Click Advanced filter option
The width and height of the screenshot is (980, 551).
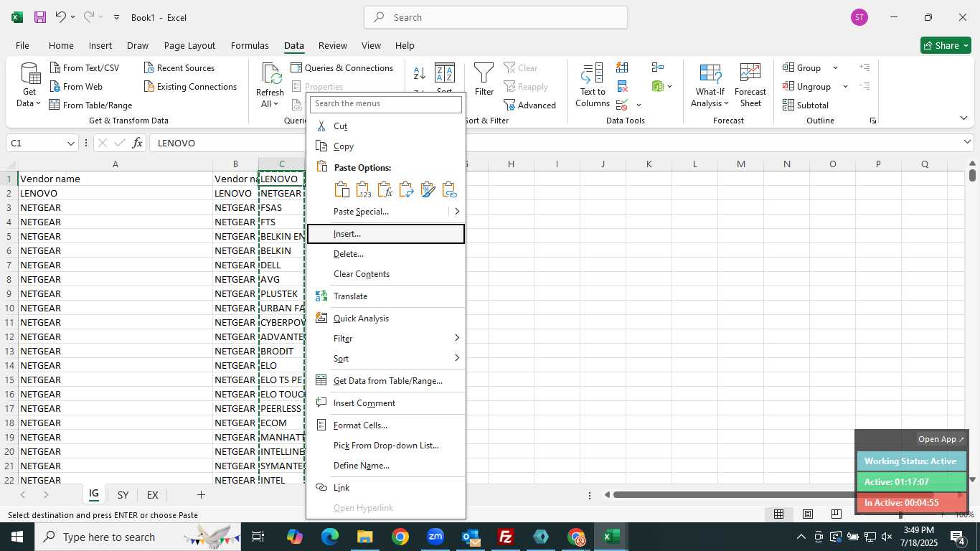[x=529, y=105]
